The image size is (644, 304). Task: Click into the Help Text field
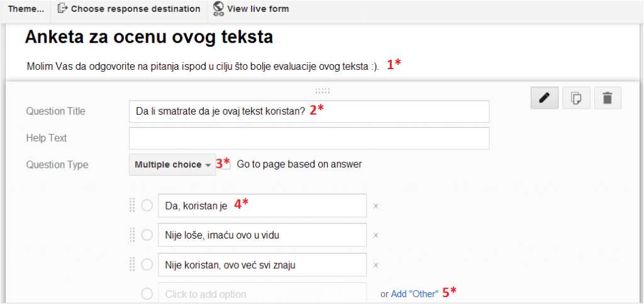tap(309, 138)
